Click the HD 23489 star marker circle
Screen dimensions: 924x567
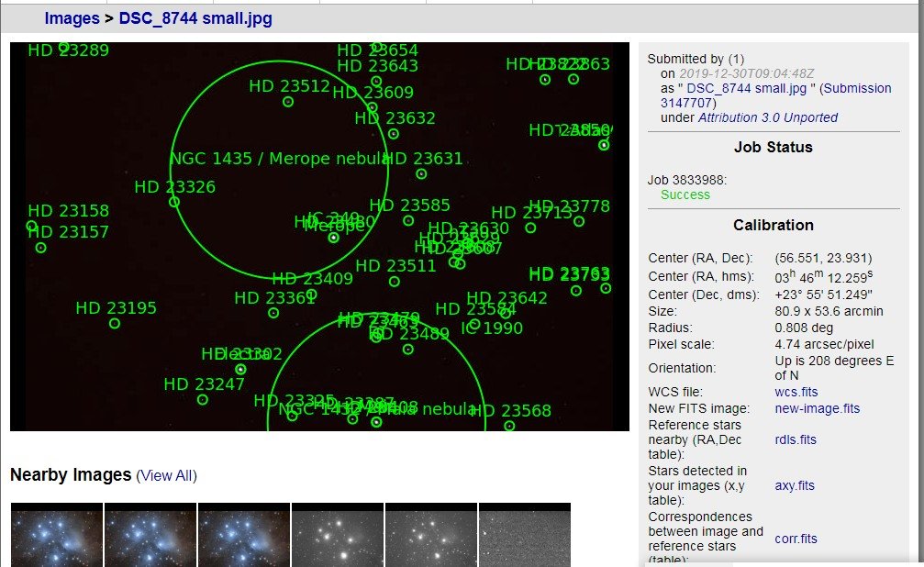[407, 350]
